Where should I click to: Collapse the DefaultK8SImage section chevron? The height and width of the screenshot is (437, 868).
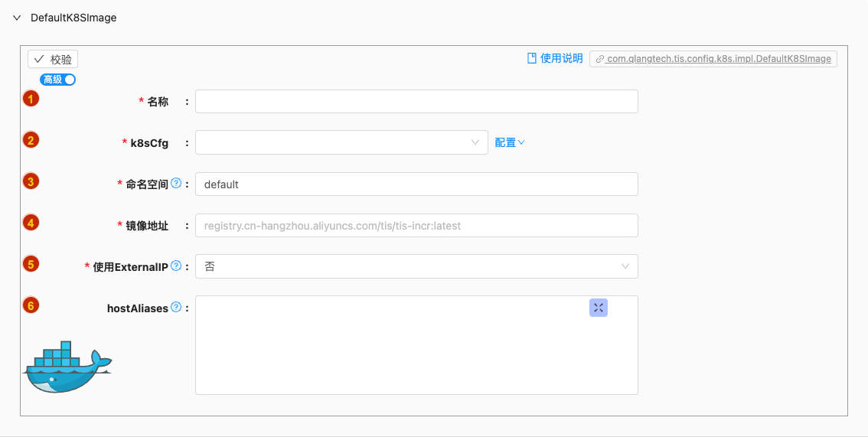coord(17,18)
